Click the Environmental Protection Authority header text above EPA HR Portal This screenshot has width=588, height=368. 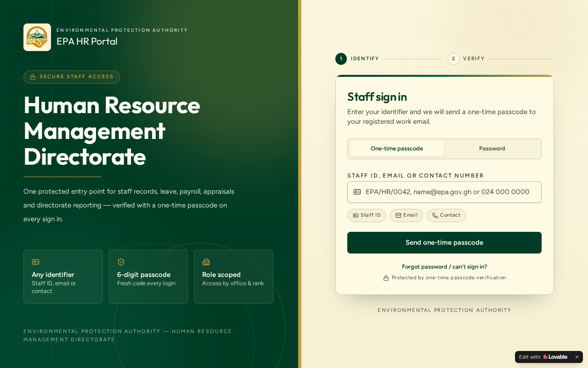pyautogui.click(x=122, y=30)
